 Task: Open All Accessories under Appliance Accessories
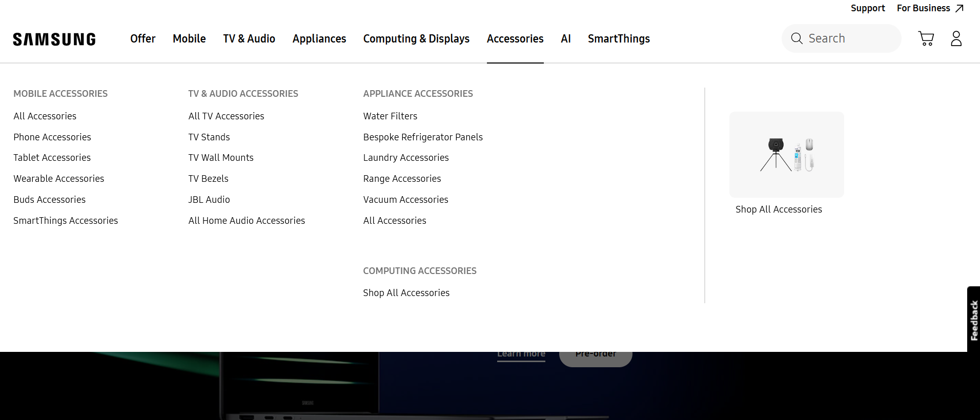click(395, 221)
